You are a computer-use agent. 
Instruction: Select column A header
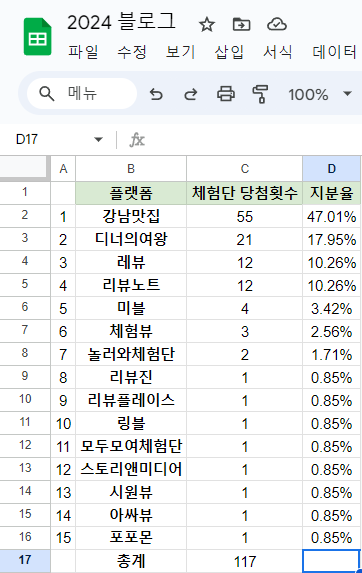(x=63, y=168)
